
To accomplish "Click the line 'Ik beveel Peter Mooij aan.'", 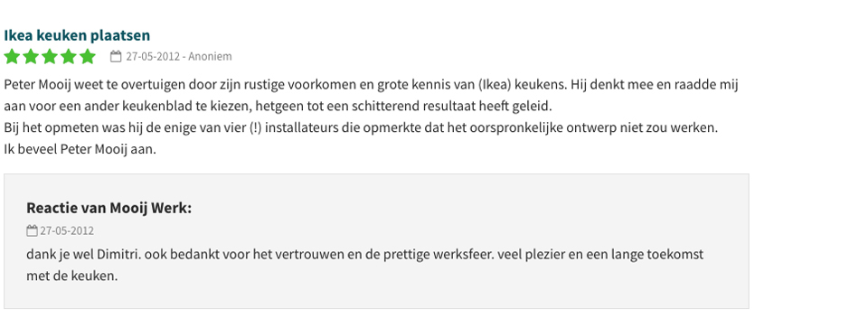I will pos(80,149).
